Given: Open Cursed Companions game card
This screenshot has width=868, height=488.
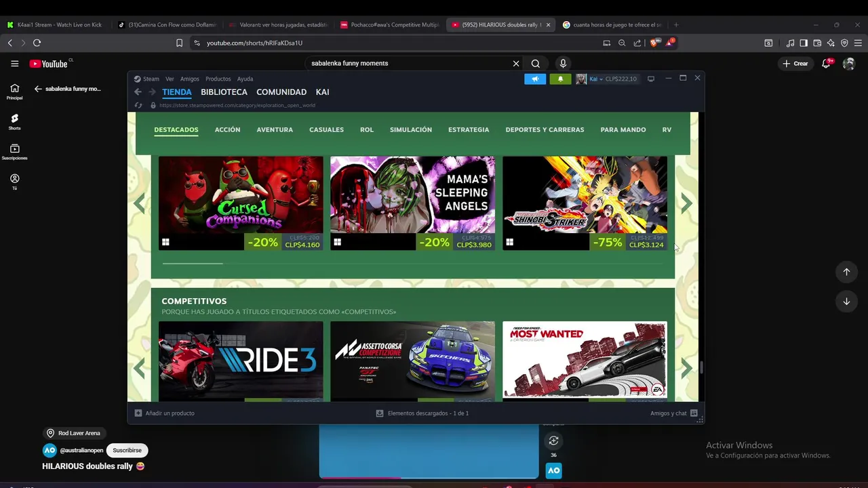Looking at the screenshot, I should point(241,203).
